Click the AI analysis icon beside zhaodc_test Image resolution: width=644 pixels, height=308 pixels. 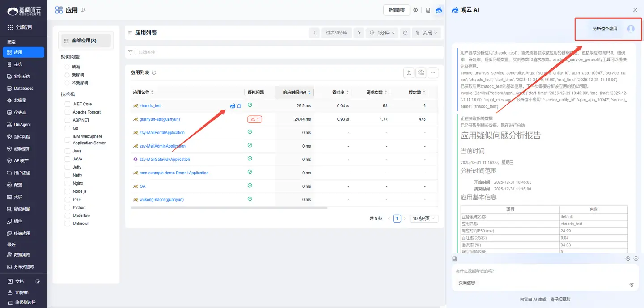pos(233,106)
